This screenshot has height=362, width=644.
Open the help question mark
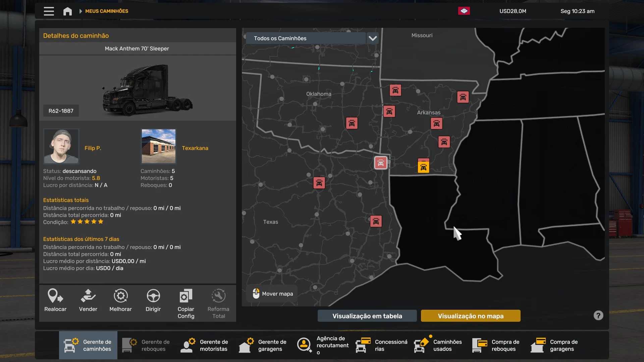(x=598, y=315)
